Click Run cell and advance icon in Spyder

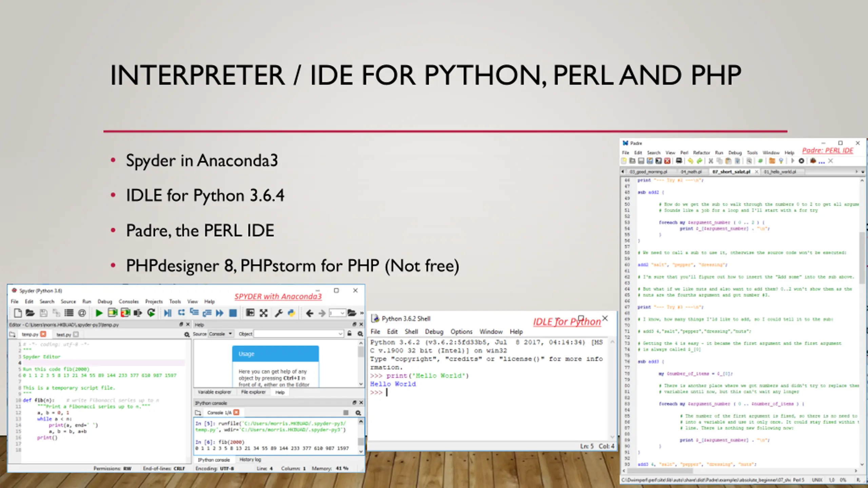point(125,313)
